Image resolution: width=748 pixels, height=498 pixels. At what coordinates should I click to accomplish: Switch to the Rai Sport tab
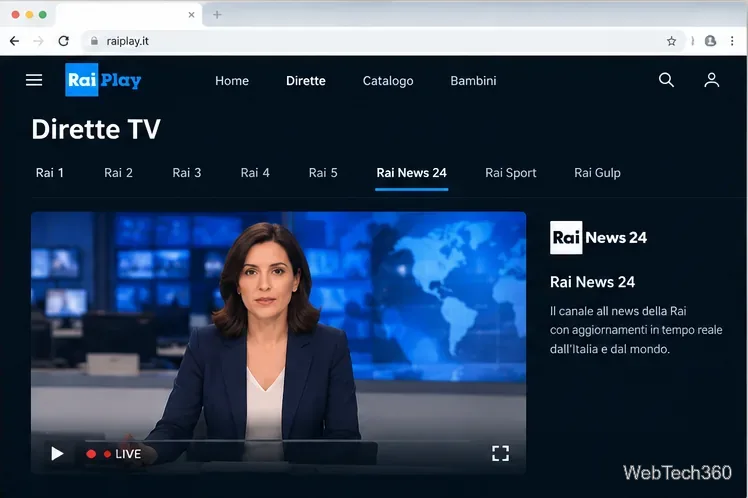(x=510, y=173)
